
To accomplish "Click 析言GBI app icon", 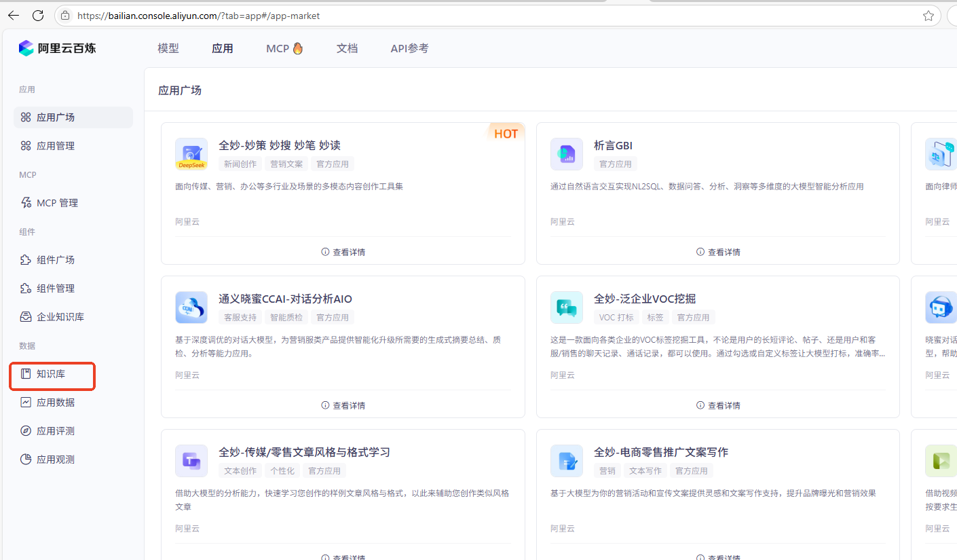I will point(567,154).
